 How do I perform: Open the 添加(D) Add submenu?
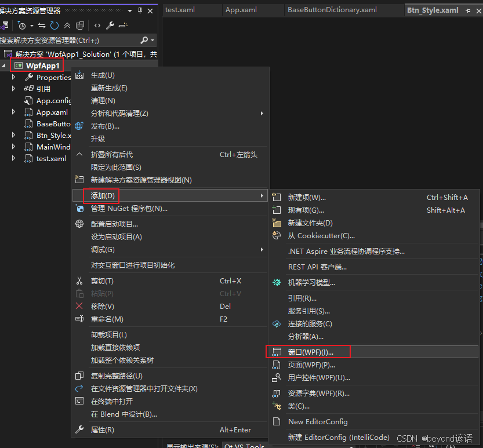pyautogui.click(x=170, y=195)
